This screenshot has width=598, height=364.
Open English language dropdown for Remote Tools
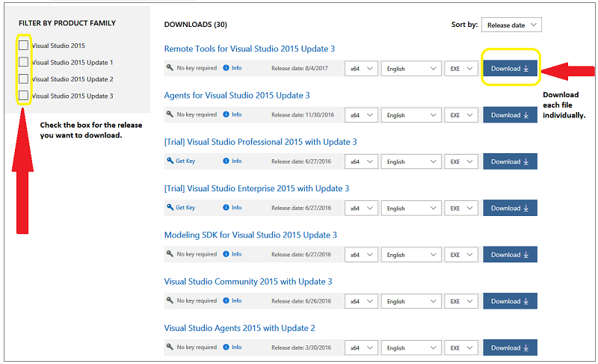(411, 69)
